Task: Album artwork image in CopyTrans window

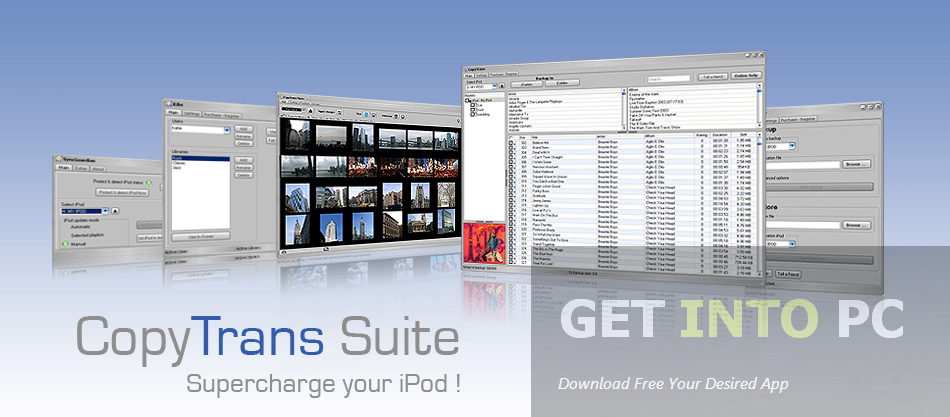Action: [483, 241]
